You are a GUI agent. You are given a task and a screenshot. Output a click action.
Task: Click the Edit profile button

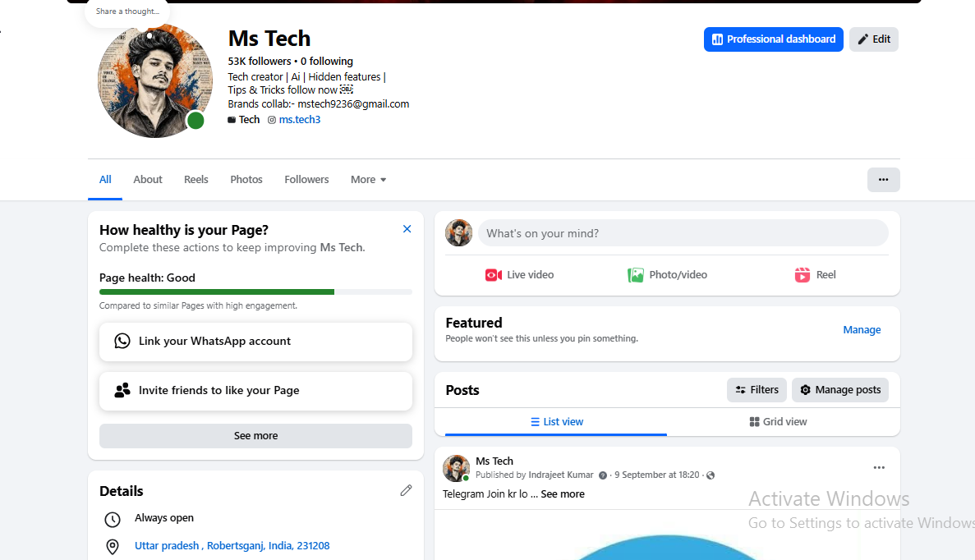pos(874,39)
